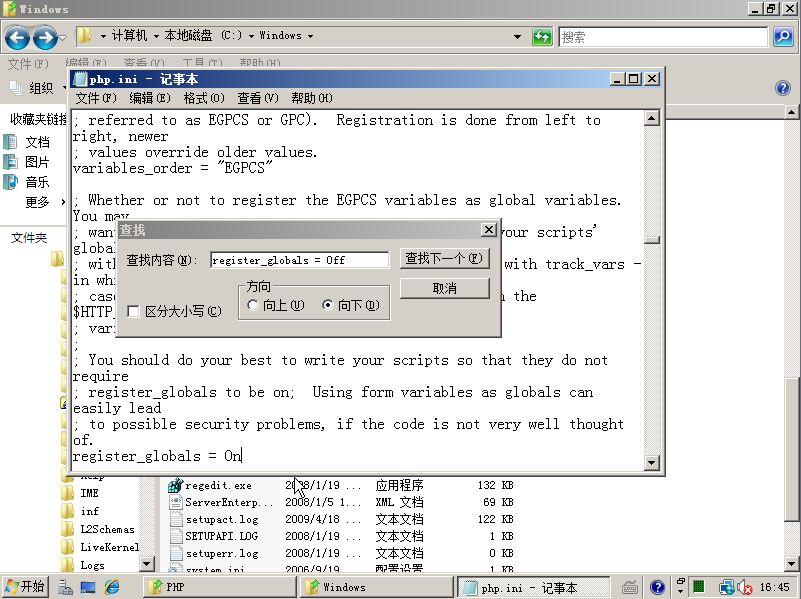The height and width of the screenshot is (599, 801).
Task: Click the network tray icon
Action: click(x=726, y=587)
